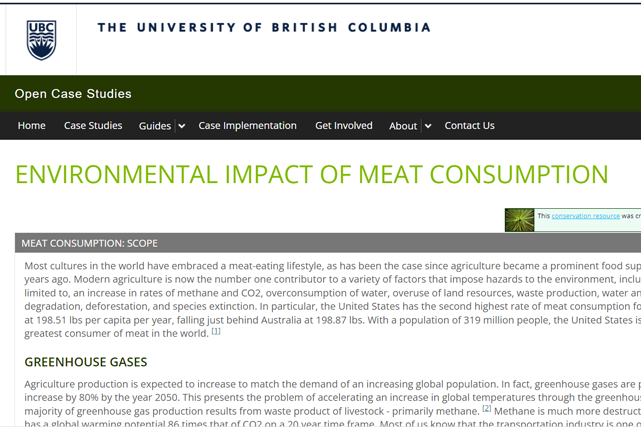Open the Guides menu item

click(155, 126)
